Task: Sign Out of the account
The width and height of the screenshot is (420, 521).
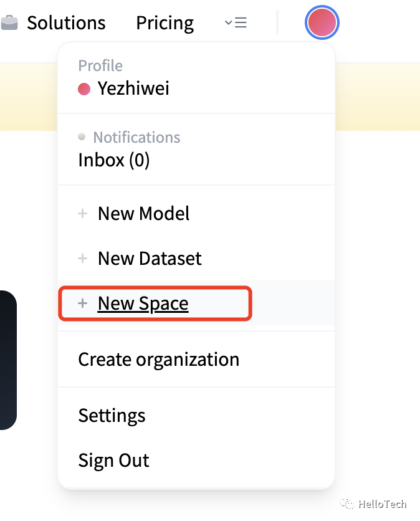Action: point(113,461)
